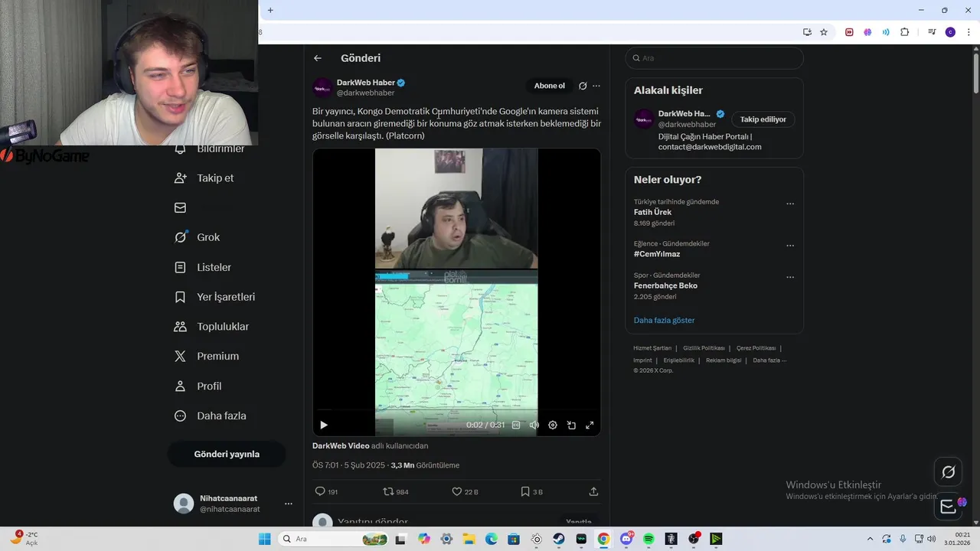This screenshot has width=980, height=551.
Task: Show hidden tray icons chevron
Action: pos(870,539)
